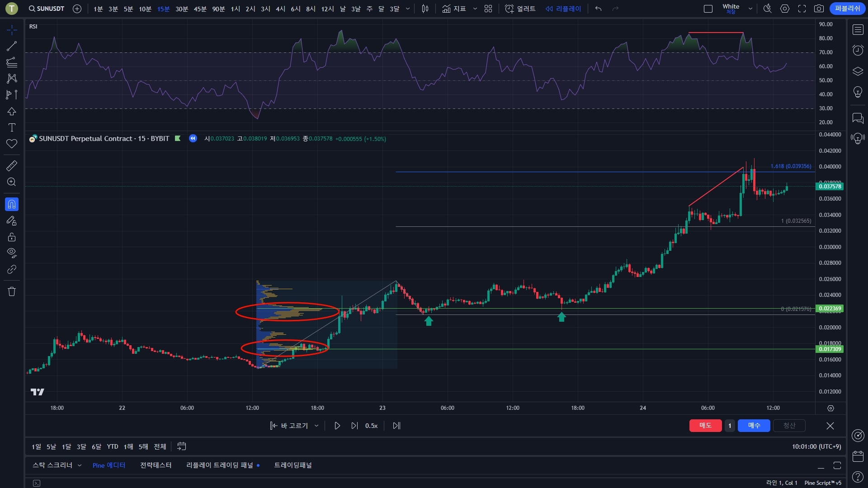Toggle hide all drawings eye icon
Viewport: 868px width, 488px height.
(12, 252)
